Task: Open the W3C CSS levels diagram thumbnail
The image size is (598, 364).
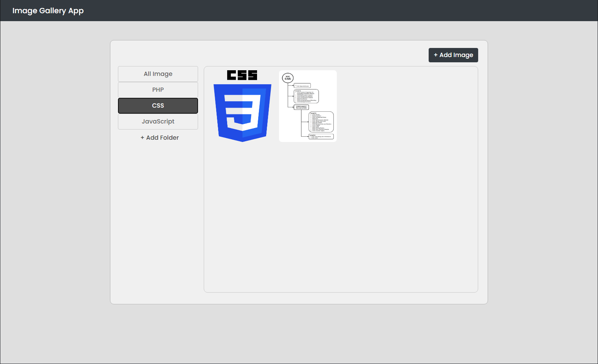Action: (308, 106)
